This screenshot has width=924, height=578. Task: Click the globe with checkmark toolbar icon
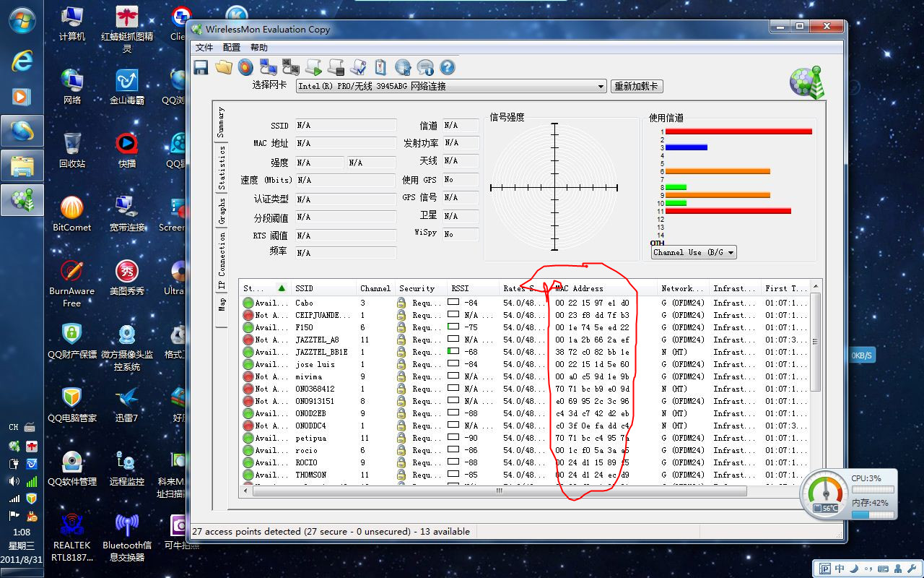point(403,67)
